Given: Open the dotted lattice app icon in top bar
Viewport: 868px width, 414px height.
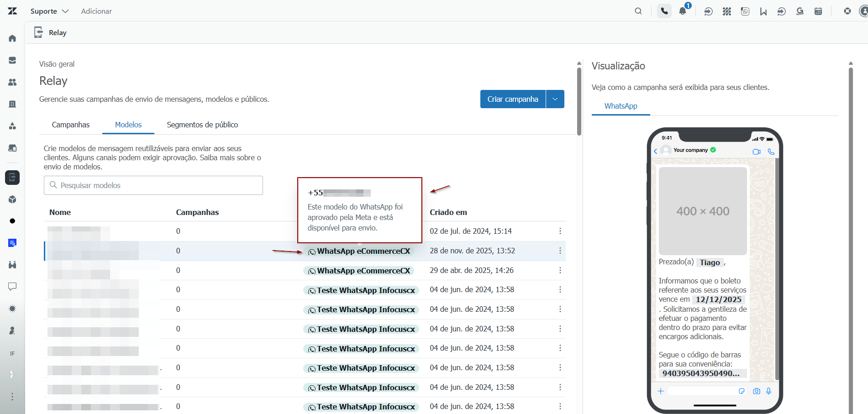Looking at the screenshot, I should 727,11.
